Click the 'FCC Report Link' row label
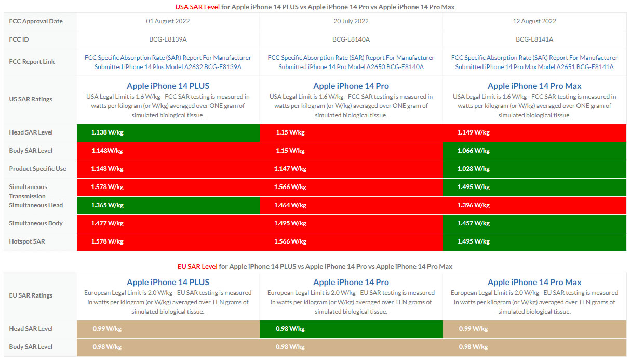 pos(32,62)
